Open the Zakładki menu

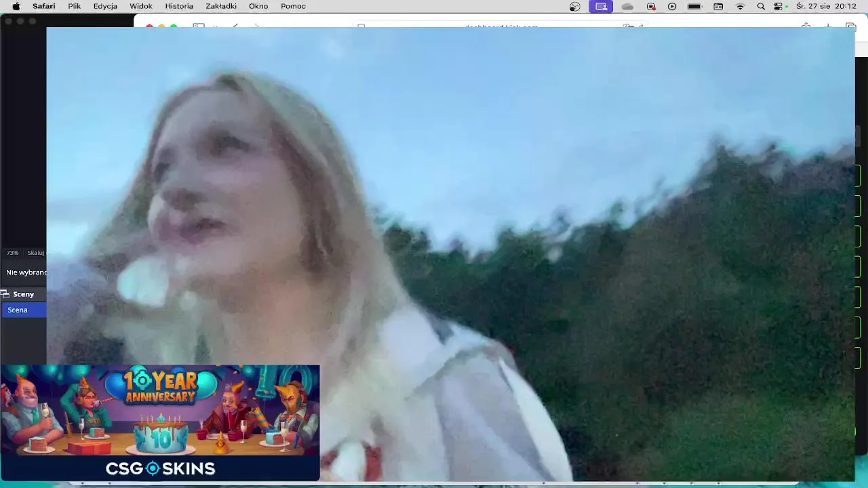(221, 6)
